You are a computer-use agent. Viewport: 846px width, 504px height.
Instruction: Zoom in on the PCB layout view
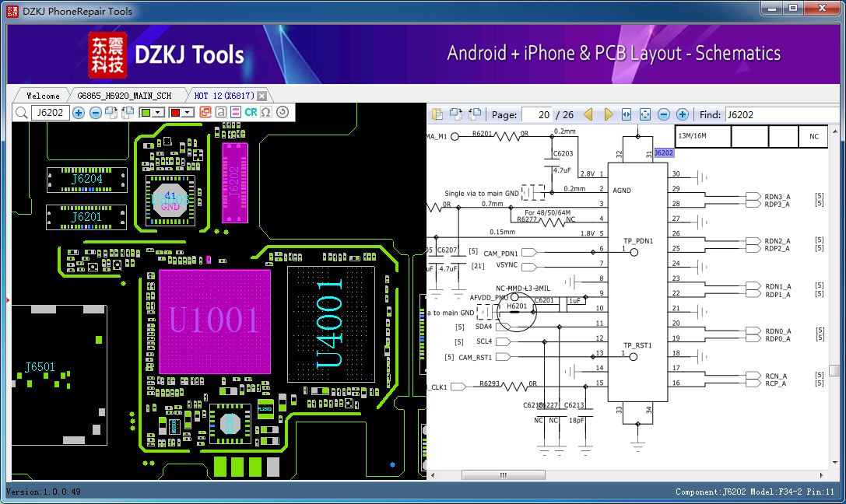(x=79, y=112)
